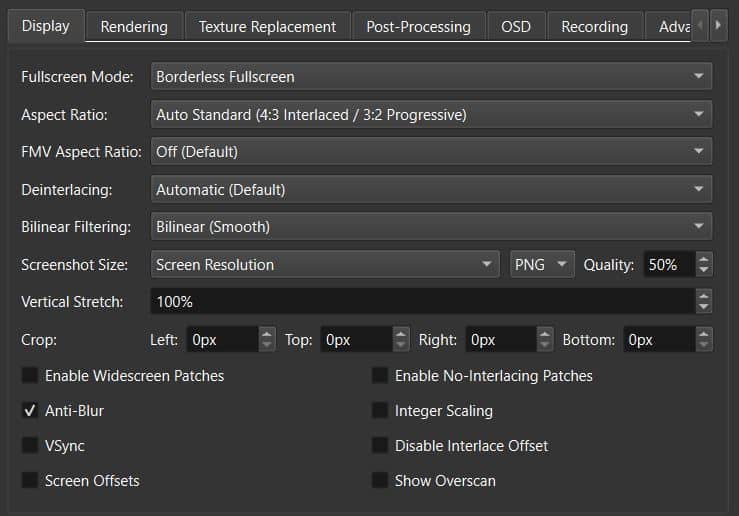Click the Crop Right value field
The image size is (739, 516).
[x=501, y=340]
